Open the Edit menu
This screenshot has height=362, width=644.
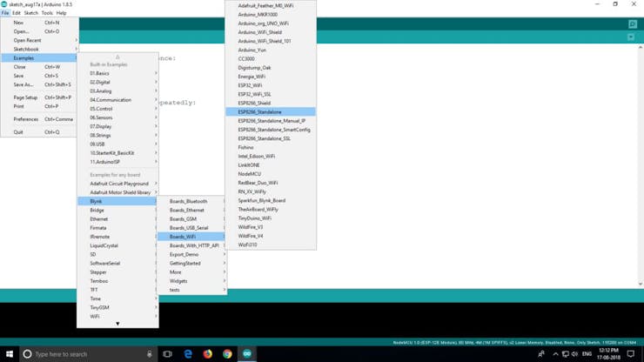click(x=17, y=13)
